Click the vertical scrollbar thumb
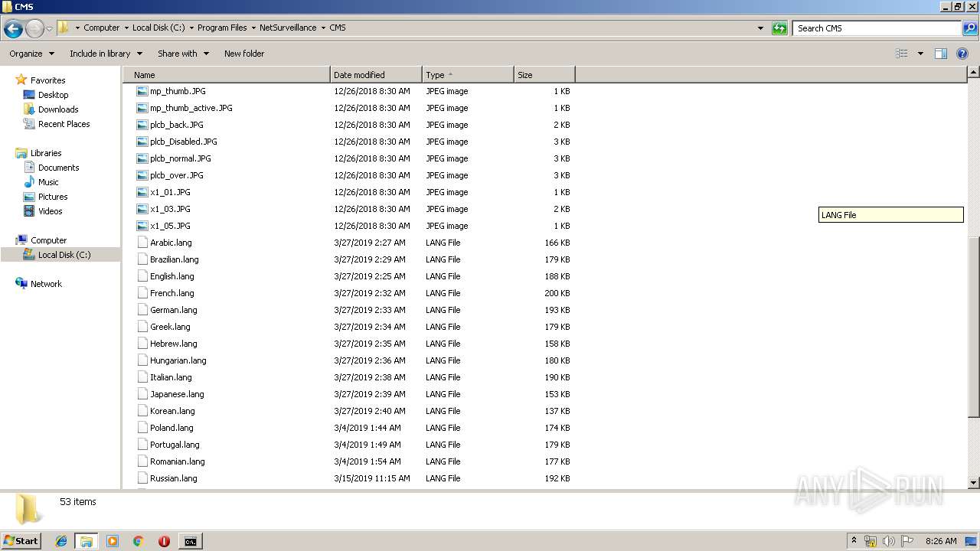Screen dimensions: 980x551 tap(974, 327)
